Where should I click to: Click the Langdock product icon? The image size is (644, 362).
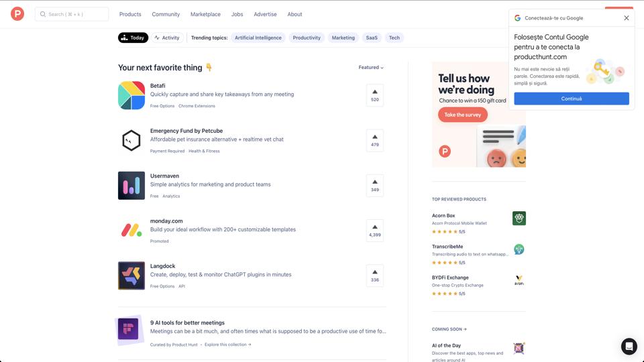[x=131, y=276]
